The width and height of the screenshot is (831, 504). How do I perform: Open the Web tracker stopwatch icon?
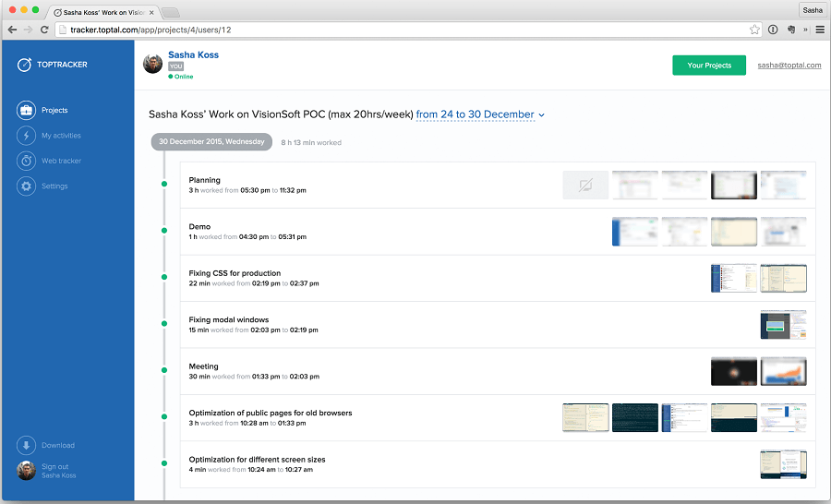26,161
